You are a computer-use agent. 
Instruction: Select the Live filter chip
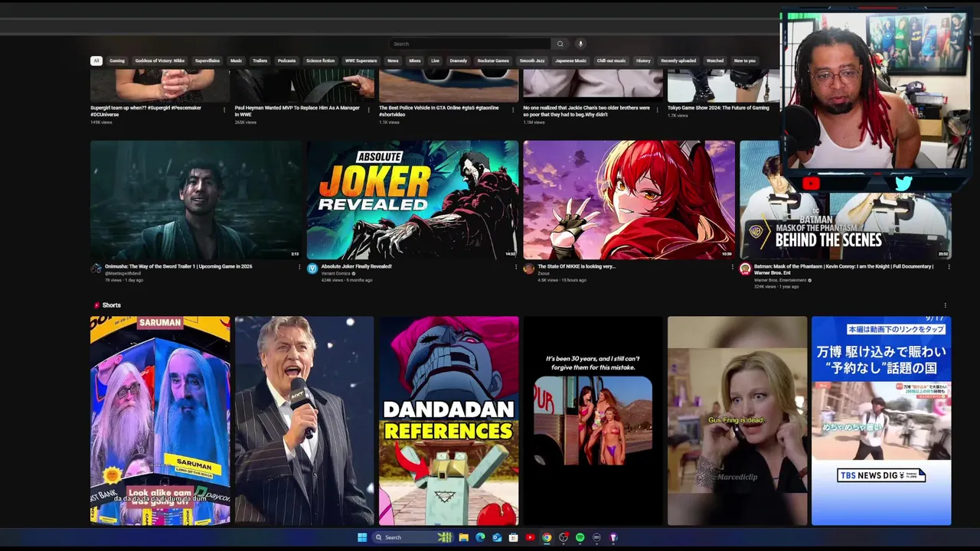tap(435, 60)
